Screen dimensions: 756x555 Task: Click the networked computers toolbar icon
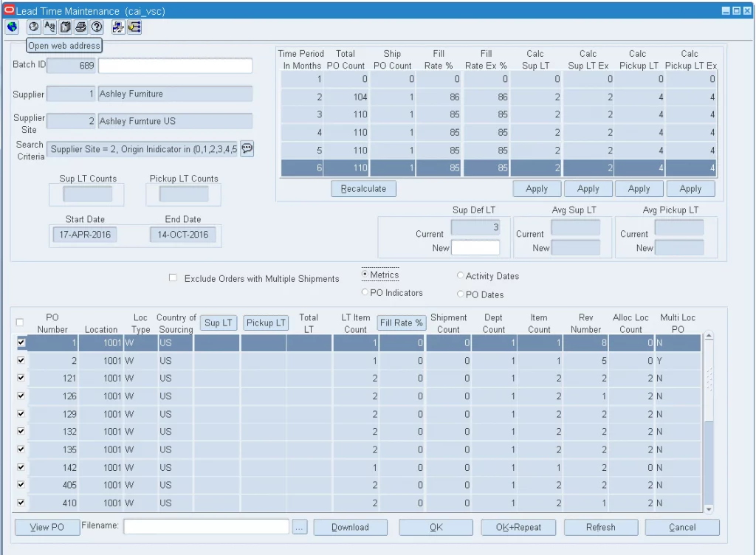(118, 27)
